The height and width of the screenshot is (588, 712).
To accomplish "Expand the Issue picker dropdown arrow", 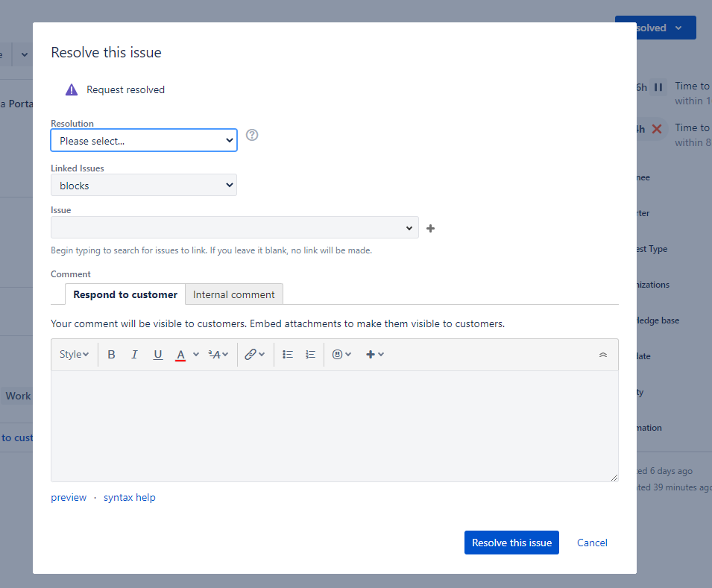I will [409, 228].
